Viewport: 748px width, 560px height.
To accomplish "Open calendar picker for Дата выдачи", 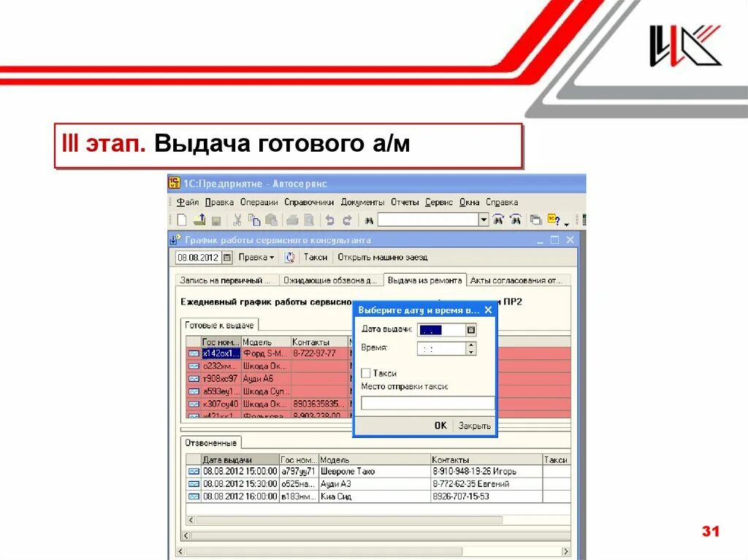I will pos(471,329).
